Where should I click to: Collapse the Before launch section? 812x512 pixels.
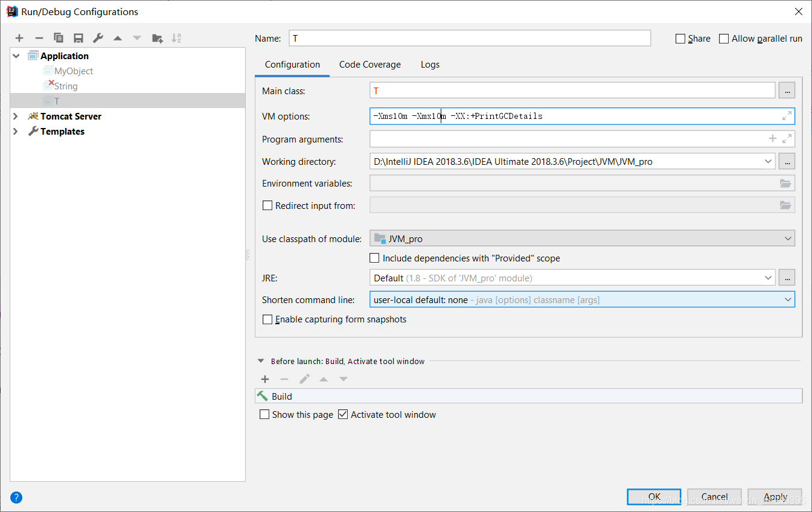coord(261,361)
